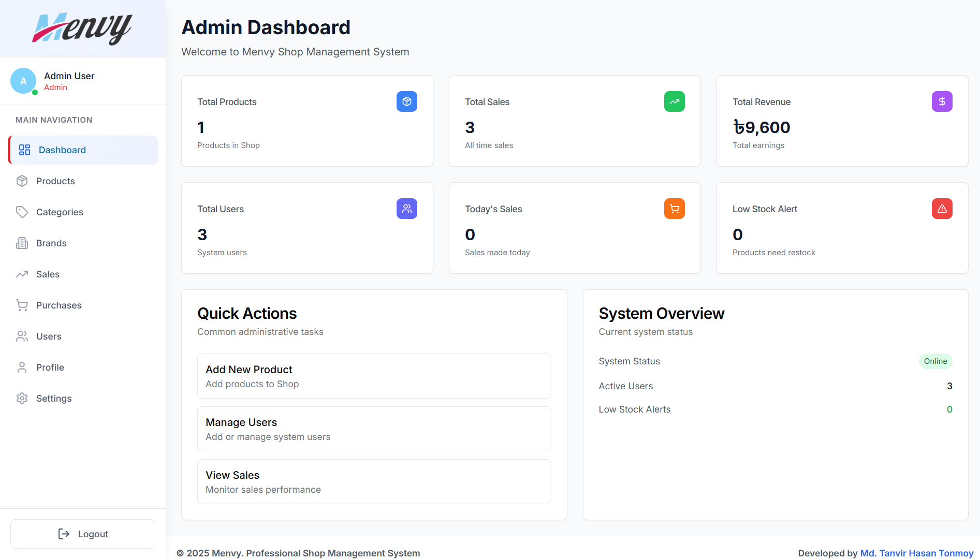Select Settings in the sidebar
The height and width of the screenshot is (559, 980).
pyautogui.click(x=54, y=399)
